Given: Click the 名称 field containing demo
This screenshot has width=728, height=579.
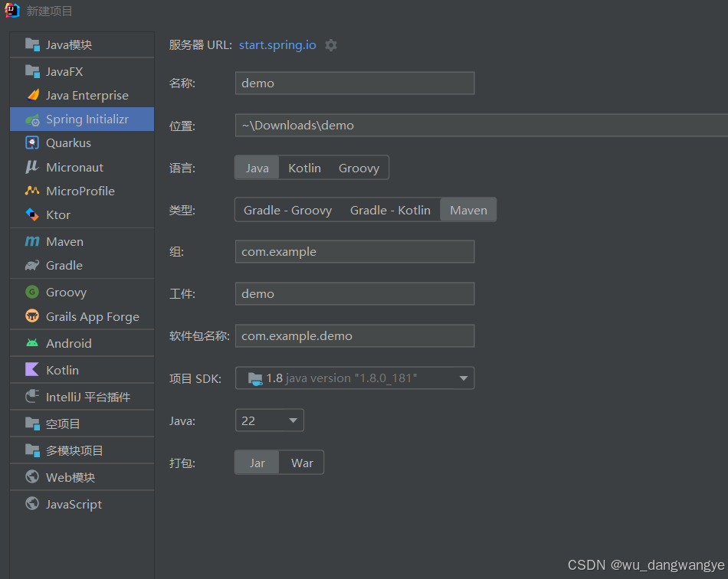Looking at the screenshot, I should (355, 83).
